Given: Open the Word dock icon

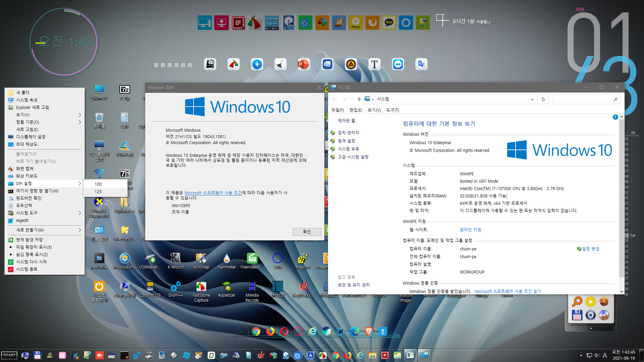Looking at the screenshot, I should tap(327, 64).
